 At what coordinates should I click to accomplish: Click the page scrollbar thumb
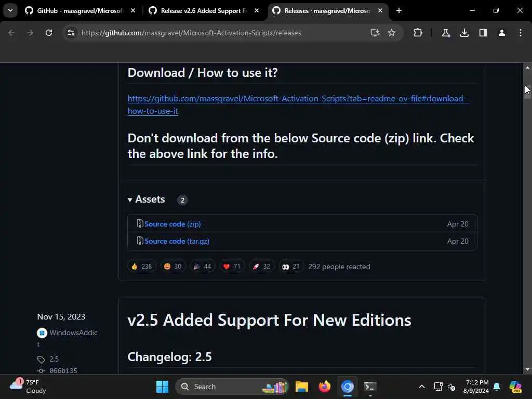pos(528,91)
